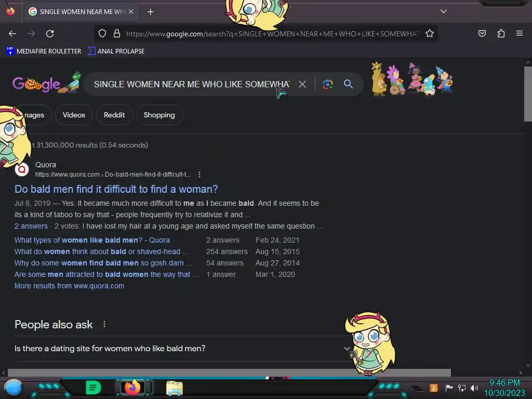The height and width of the screenshot is (399, 532).
Task: Switch to the Videos results filter
Action: 74,115
